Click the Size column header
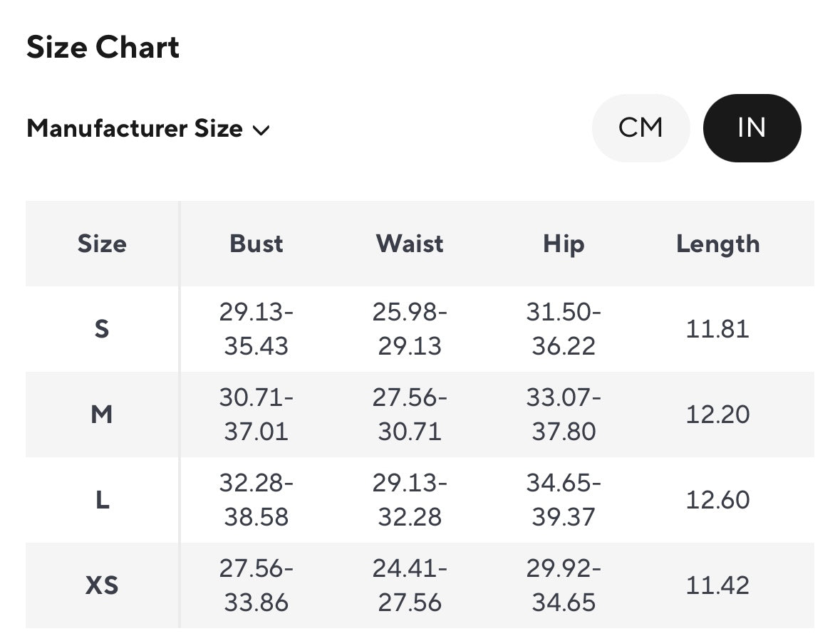The width and height of the screenshot is (840, 636). (x=102, y=244)
